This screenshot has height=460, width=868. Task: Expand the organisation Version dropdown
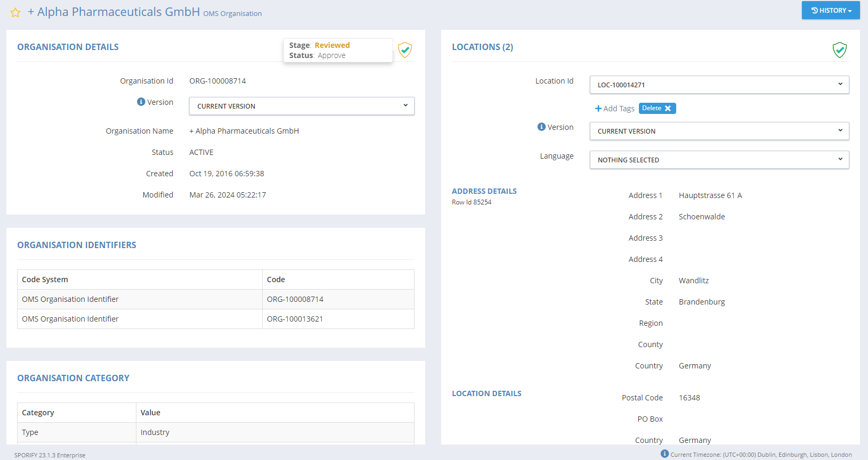(302, 106)
